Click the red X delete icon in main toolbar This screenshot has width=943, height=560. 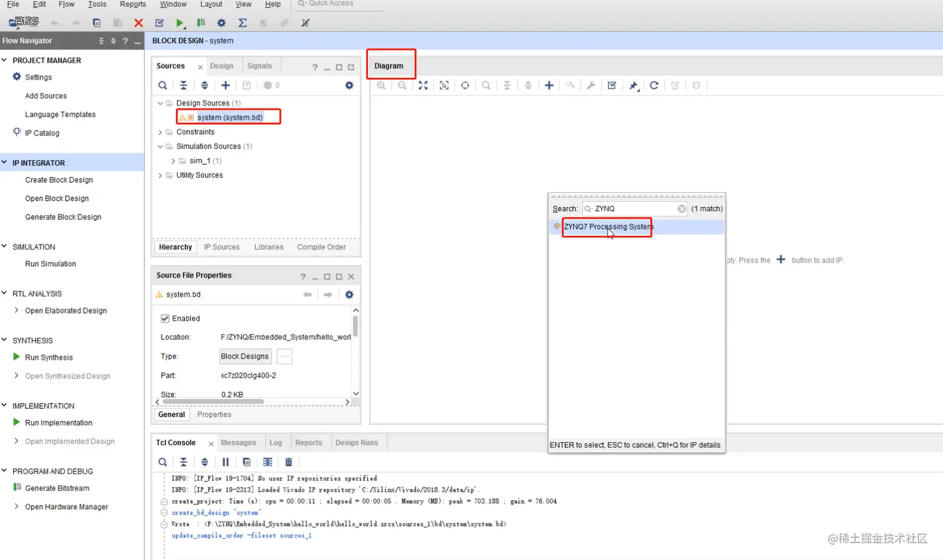coord(138,23)
